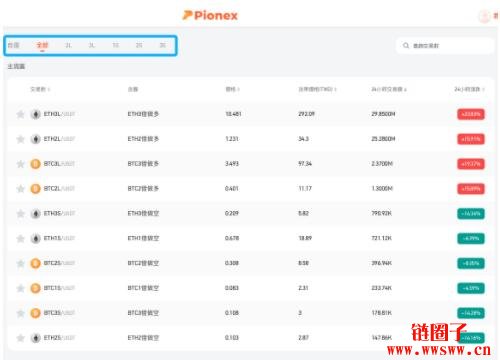500x360 pixels.
Task: Favorite the ETH3S/USDT pair star
Action: (x=21, y=214)
